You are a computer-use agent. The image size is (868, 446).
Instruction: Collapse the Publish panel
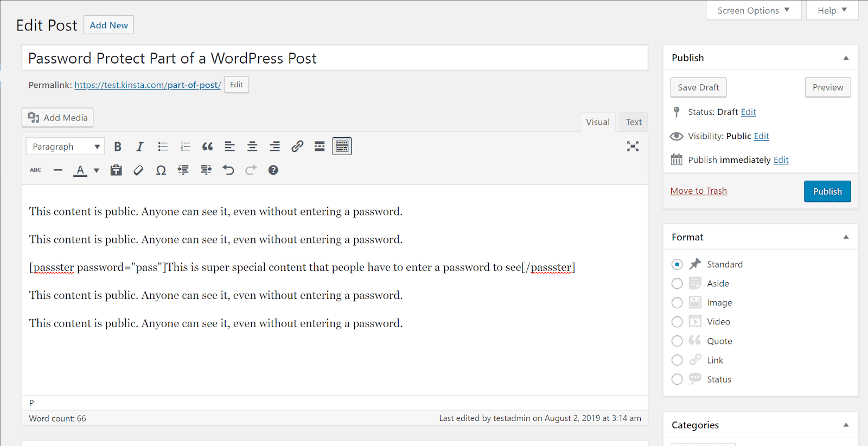pos(846,58)
